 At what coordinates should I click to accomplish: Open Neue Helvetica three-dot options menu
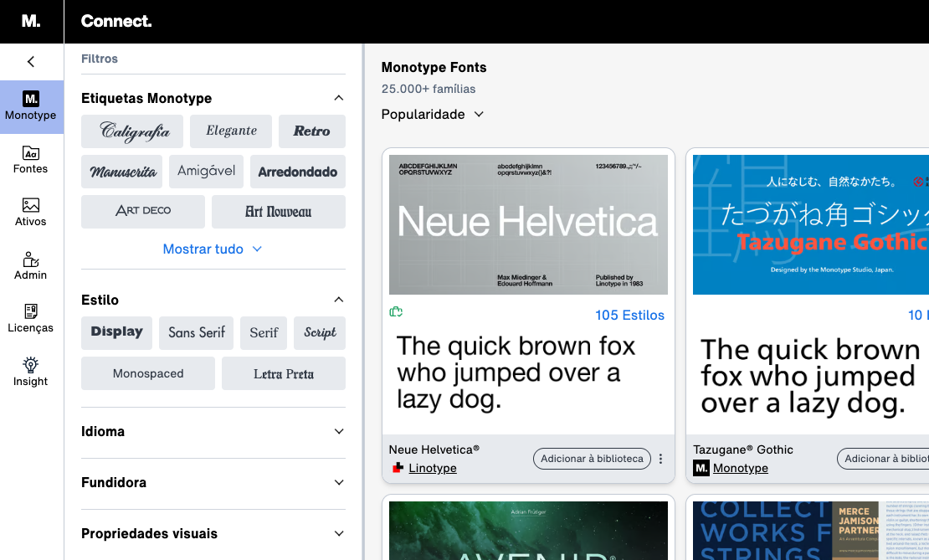click(660, 459)
